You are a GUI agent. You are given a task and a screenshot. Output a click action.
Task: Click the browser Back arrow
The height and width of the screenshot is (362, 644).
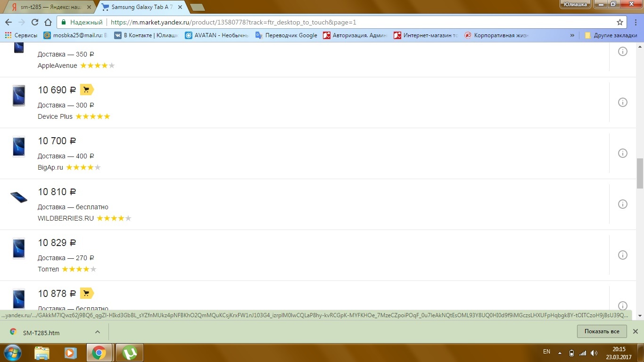(9, 22)
